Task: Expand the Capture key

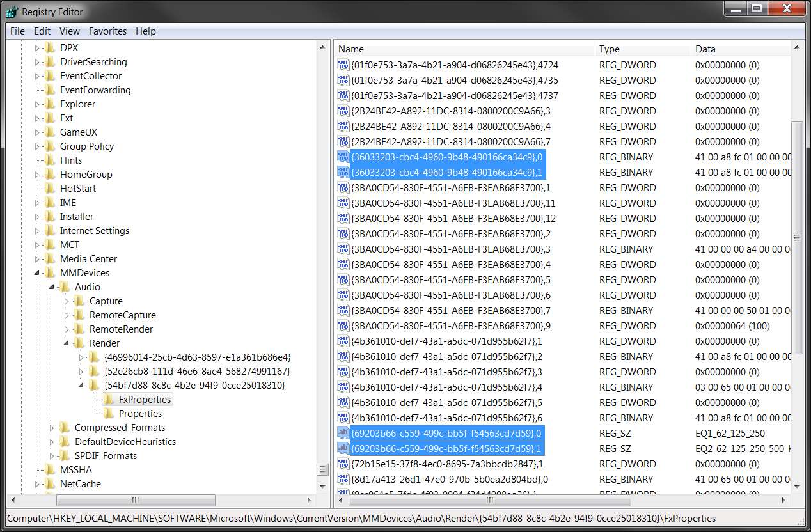Action: point(67,301)
